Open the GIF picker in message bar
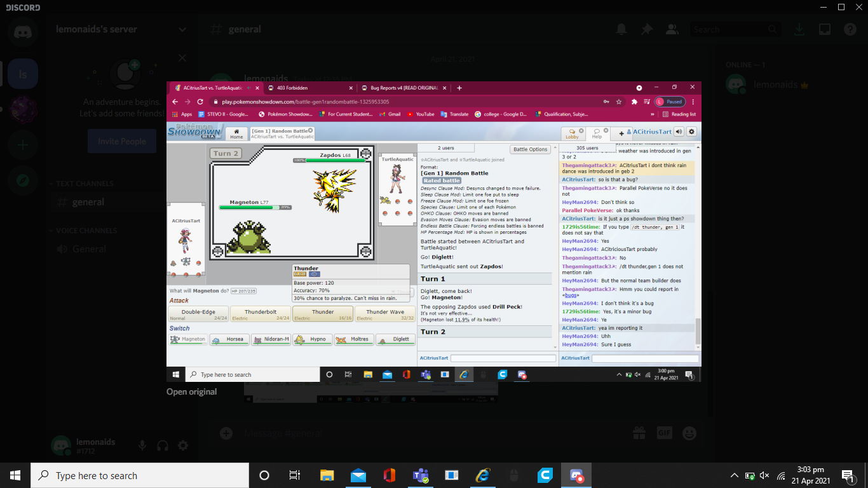Image resolution: width=868 pixels, height=488 pixels. pos(664,433)
